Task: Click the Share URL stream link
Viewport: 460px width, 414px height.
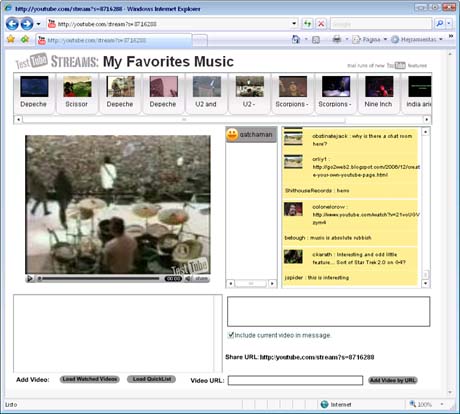Action: [317, 357]
